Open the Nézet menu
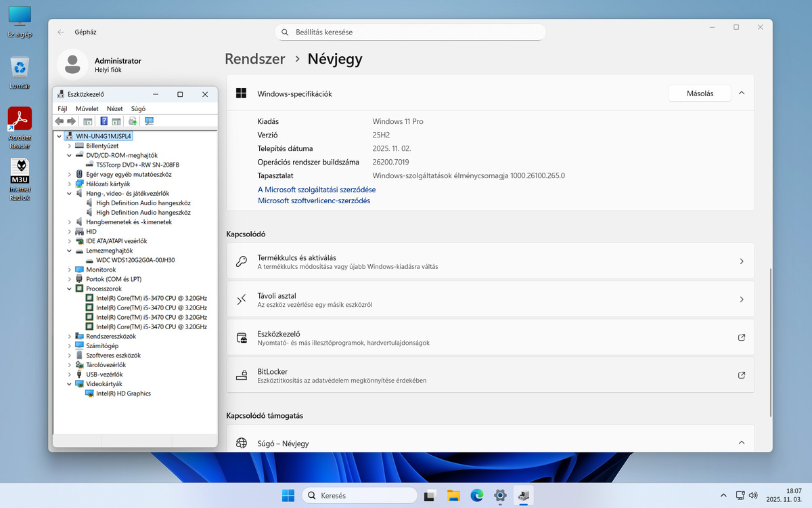 pos(115,108)
